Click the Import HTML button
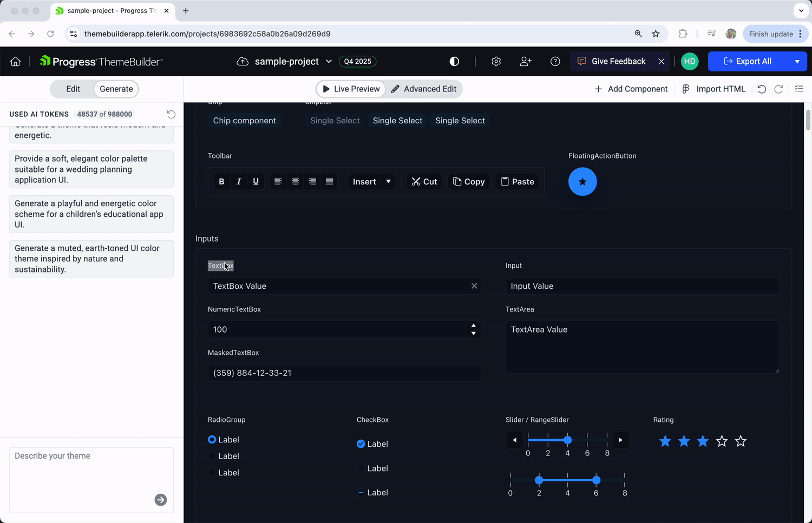 point(713,89)
